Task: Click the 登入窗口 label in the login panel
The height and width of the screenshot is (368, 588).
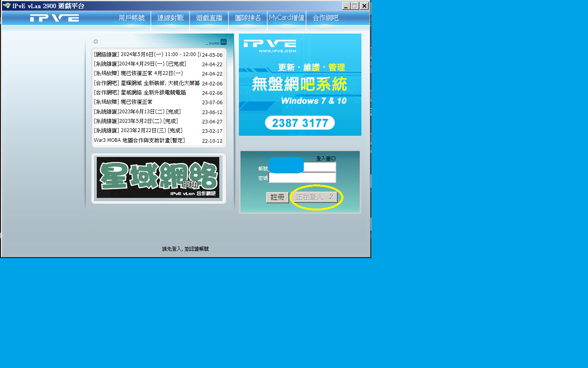Action: coord(326,158)
